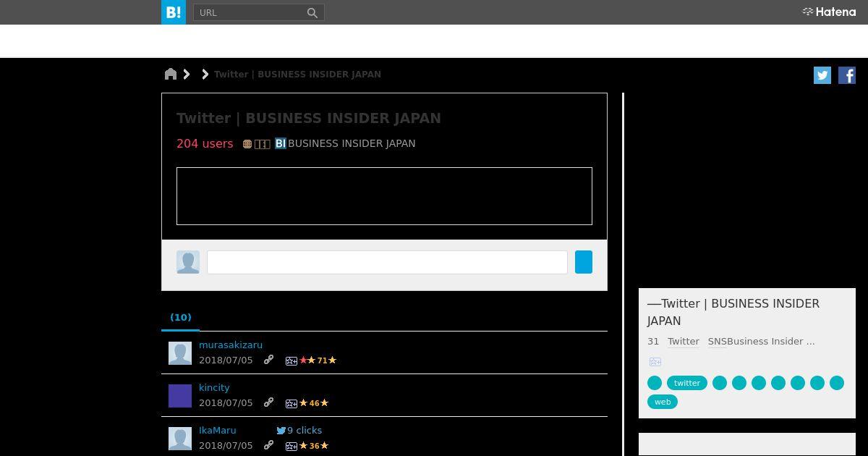Select the web tag pill in the sidebar
This screenshot has width=868, height=456.
point(663,402)
